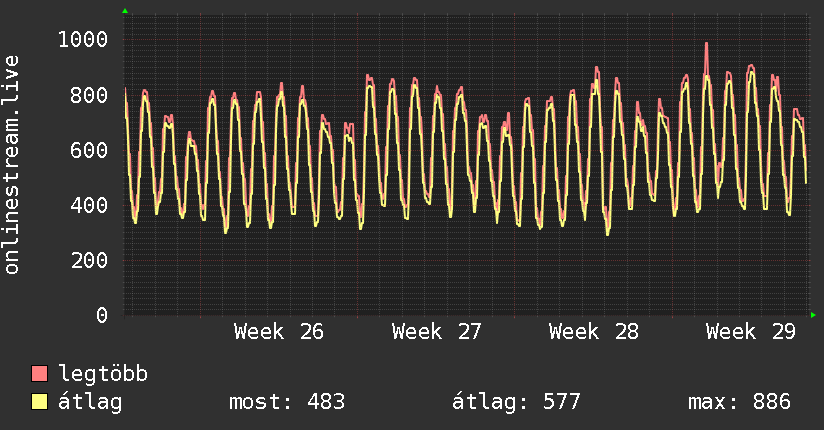The height and width of the screenshot is (430, 824).
Task: Click the green arrow at x-axis end
Action: coord(813,315)
